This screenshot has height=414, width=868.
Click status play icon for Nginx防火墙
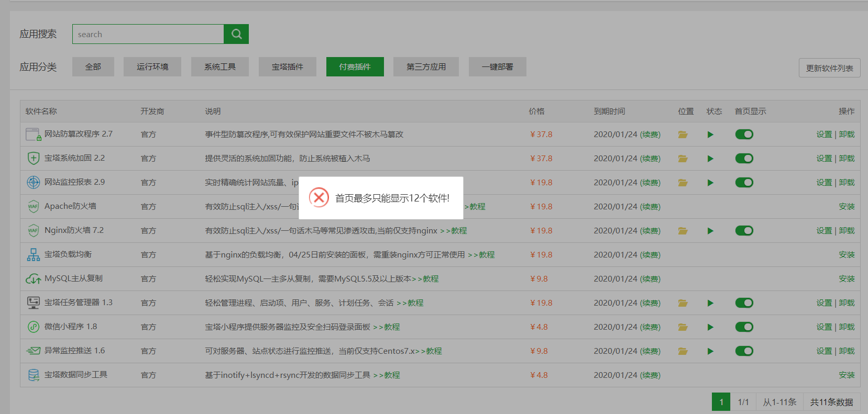(710, 231)
